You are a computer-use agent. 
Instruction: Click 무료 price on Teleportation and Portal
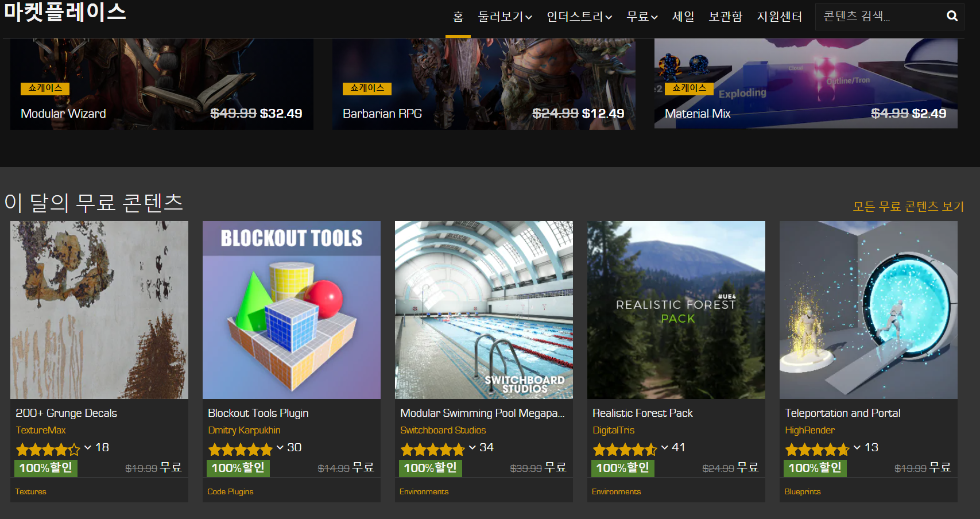tap(940, 468)
